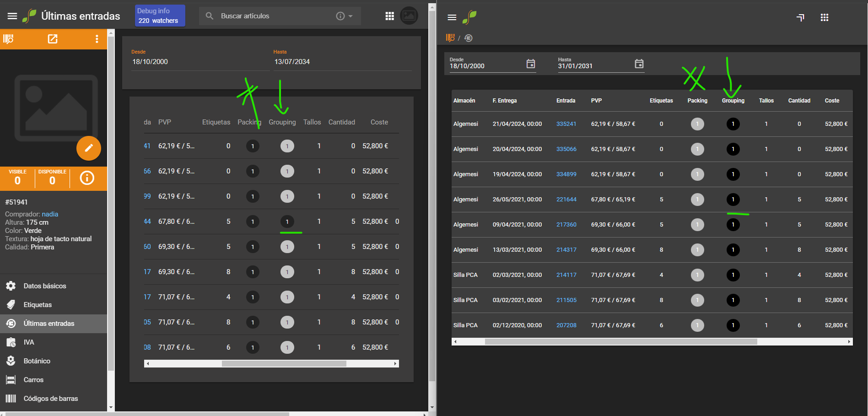Open buyer link nadia
868x416 pixels.
pos(50,214)
